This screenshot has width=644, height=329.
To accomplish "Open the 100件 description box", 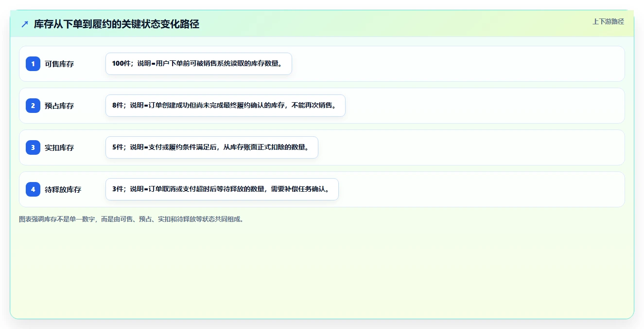I will [199, 64].
